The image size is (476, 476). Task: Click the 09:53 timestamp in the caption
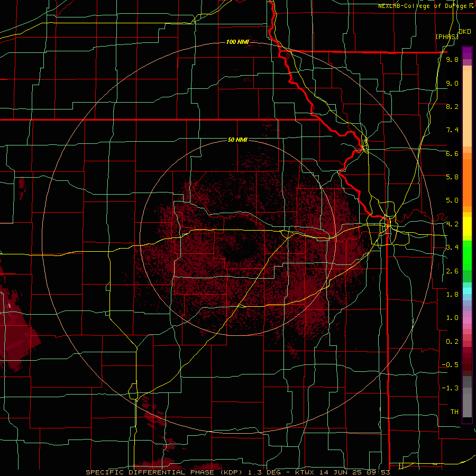(x=378, y=472)
